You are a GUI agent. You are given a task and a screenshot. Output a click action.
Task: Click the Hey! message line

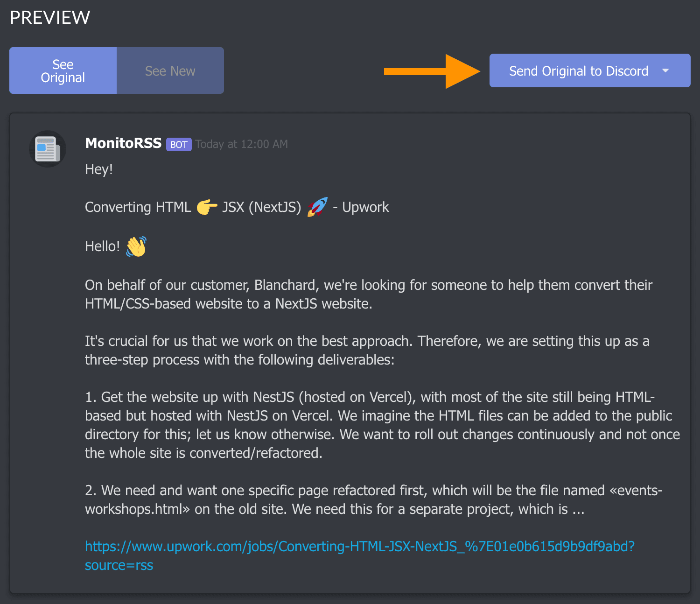coord(99,169)
